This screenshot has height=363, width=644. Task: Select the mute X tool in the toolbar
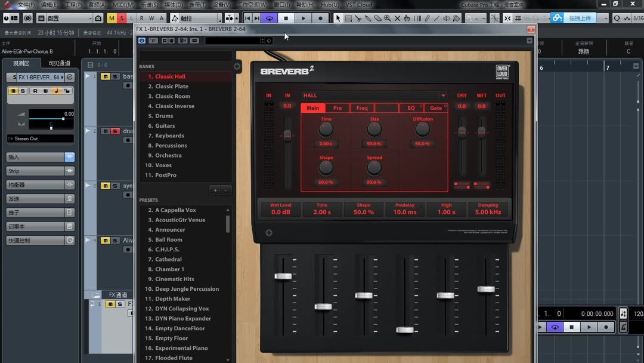tap(397, 18)
